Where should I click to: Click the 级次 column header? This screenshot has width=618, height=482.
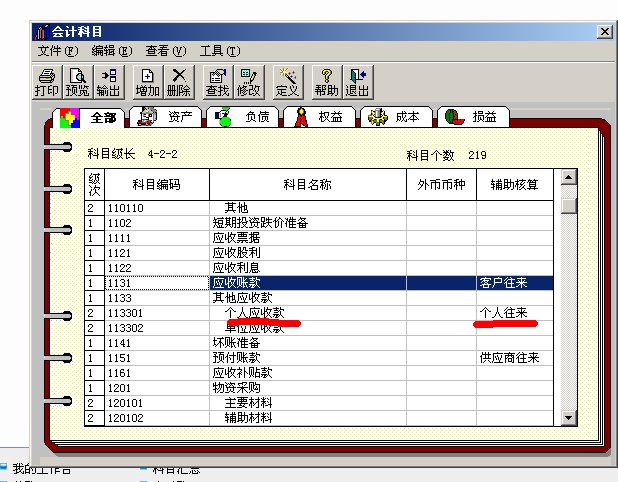point(95,184)
